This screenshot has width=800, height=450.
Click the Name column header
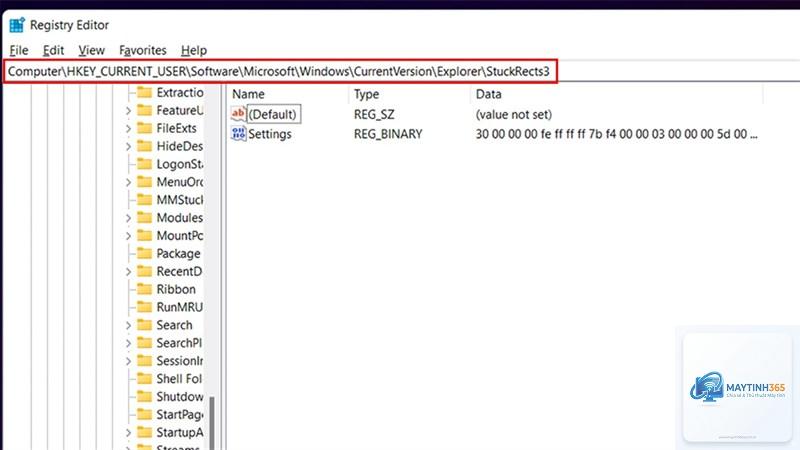[x=248, y=94]
